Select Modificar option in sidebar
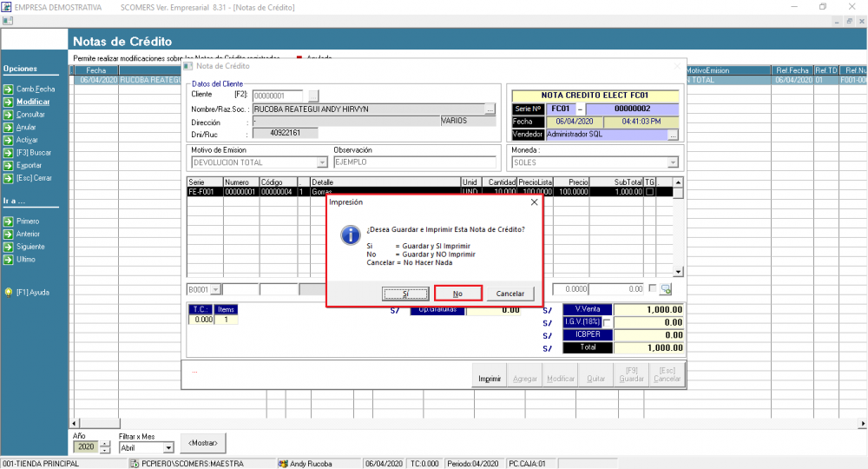This screenshot has width=868, height=469. (33, 102)
